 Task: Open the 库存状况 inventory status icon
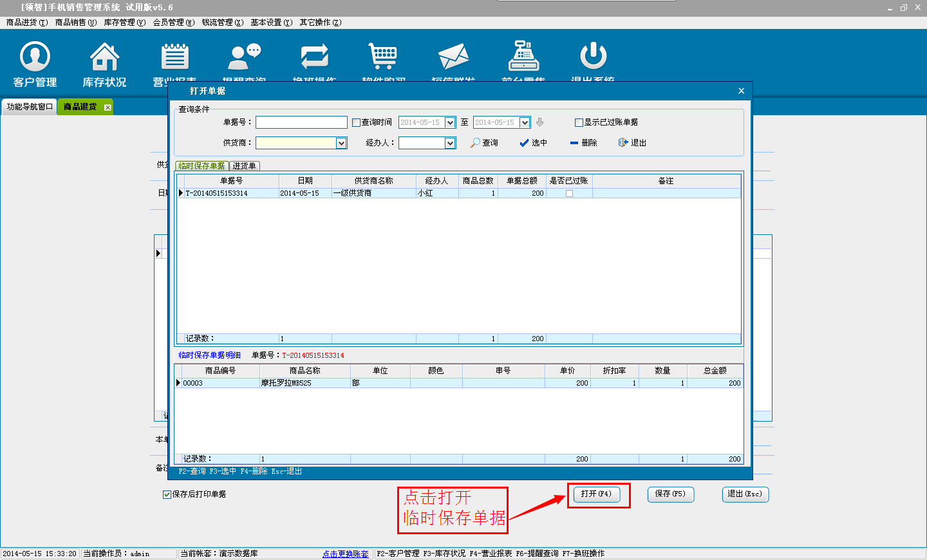(x=104, y=58)
